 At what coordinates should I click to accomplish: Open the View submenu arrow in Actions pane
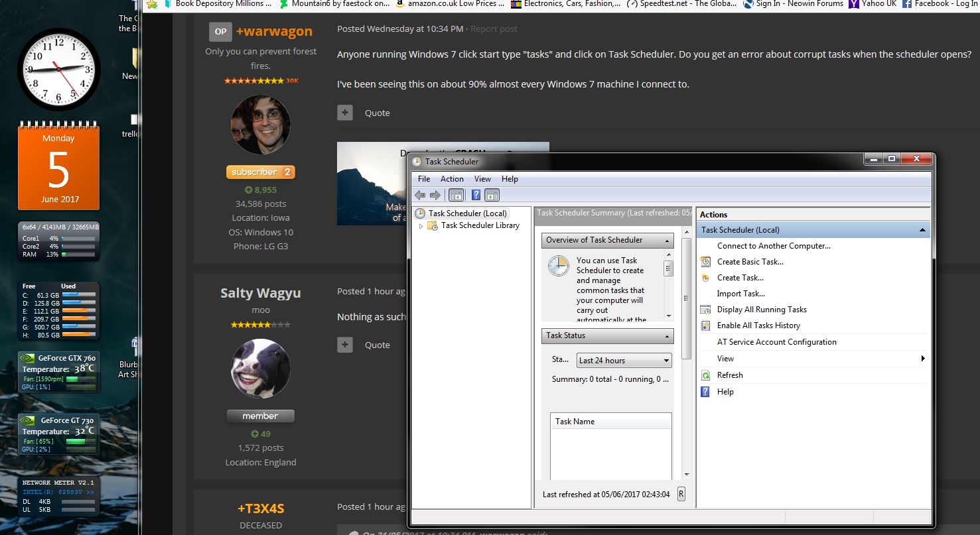[x=922, y=358]
